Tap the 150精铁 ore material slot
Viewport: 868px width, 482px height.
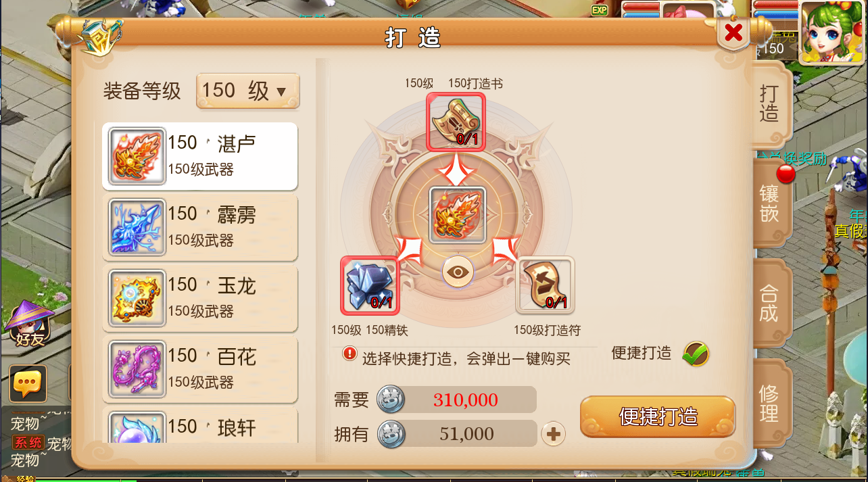pyautogui.click(x=370, y=285)
